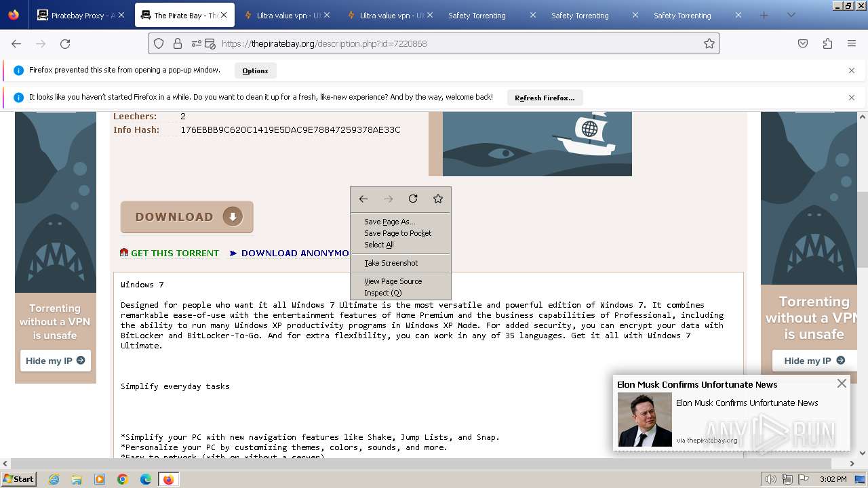The height and width of the screenshot is (488, 868).
Task: Open the volume speaker tray icon
Action: click(x=771, y=479)
